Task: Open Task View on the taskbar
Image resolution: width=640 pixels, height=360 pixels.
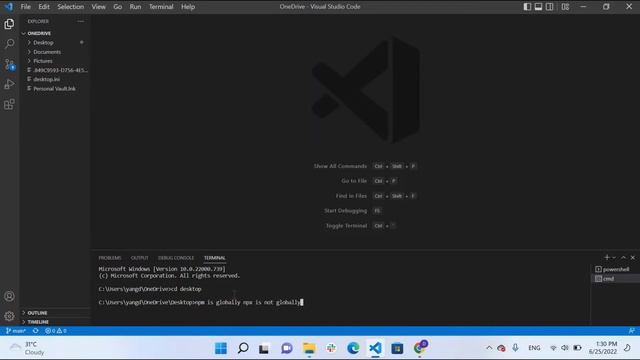Action: (264, 348)
